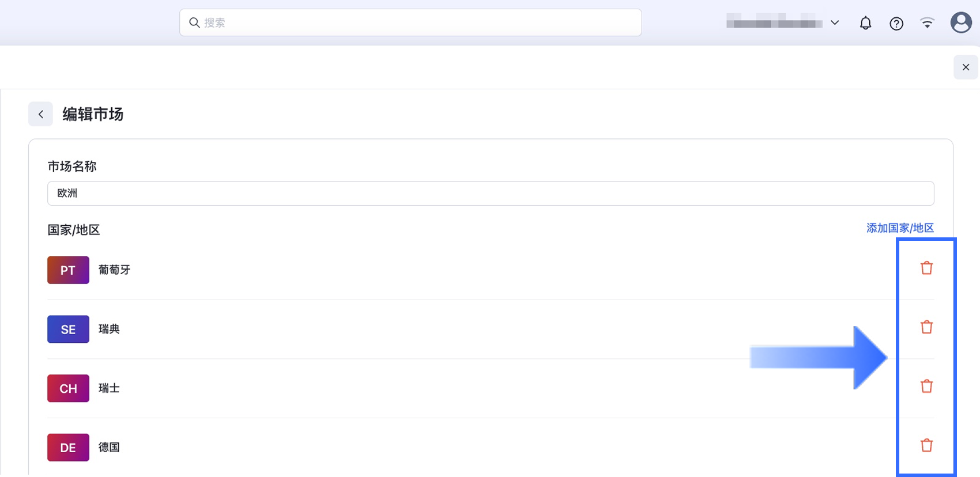Delete Germany (德国) with trash icon
Screen dimensions: 980x477
926,445
